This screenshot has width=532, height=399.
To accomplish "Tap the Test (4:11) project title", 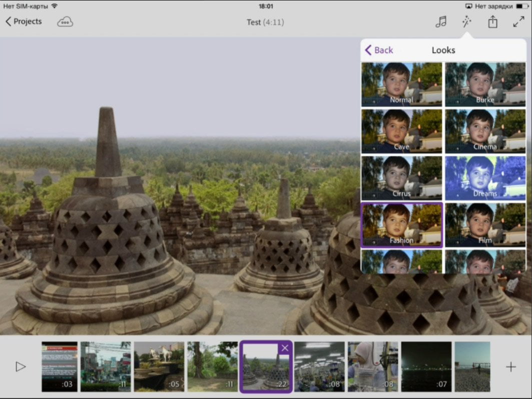I will [x=265, y=22].
